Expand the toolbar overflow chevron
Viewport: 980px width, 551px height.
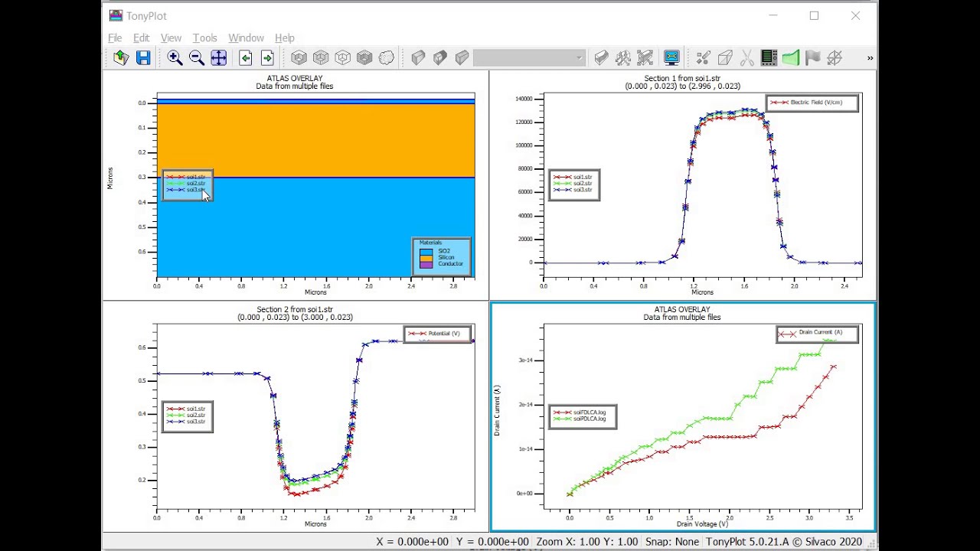pyautogui.click(x=870, y=58)
